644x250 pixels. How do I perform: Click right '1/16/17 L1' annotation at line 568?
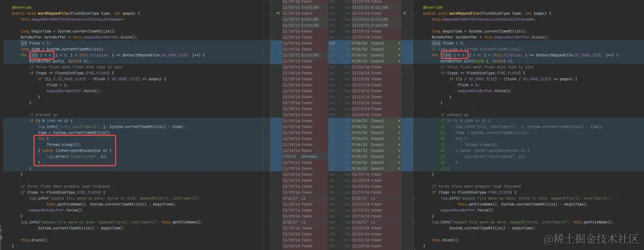click(364, 221)
